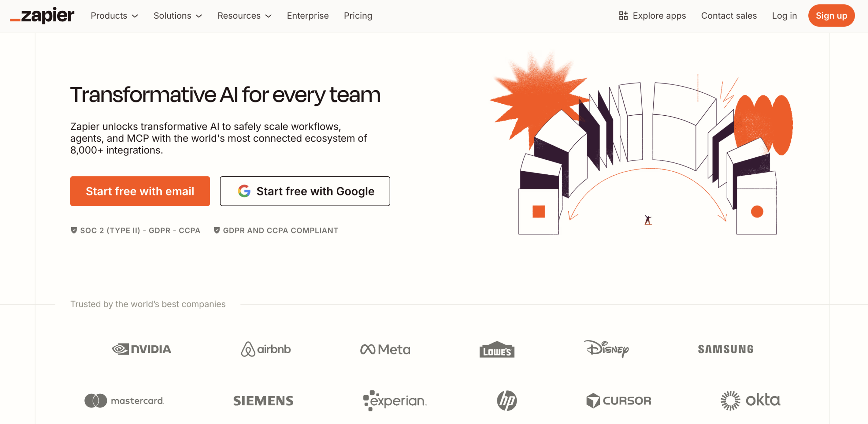This screenshot has height=424, width=868.
Task: Click the Experian logo
Action: (x=395, y=401)
